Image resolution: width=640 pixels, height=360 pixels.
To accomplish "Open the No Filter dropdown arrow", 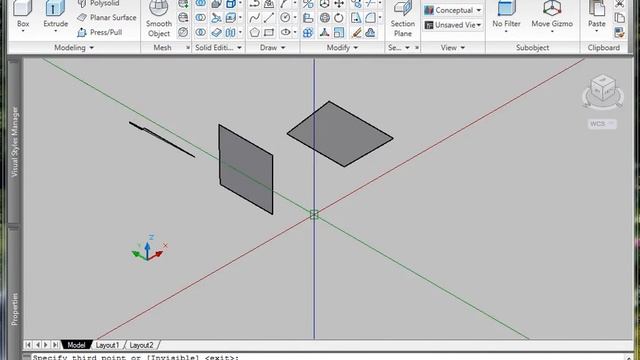I will click(506, 32).
